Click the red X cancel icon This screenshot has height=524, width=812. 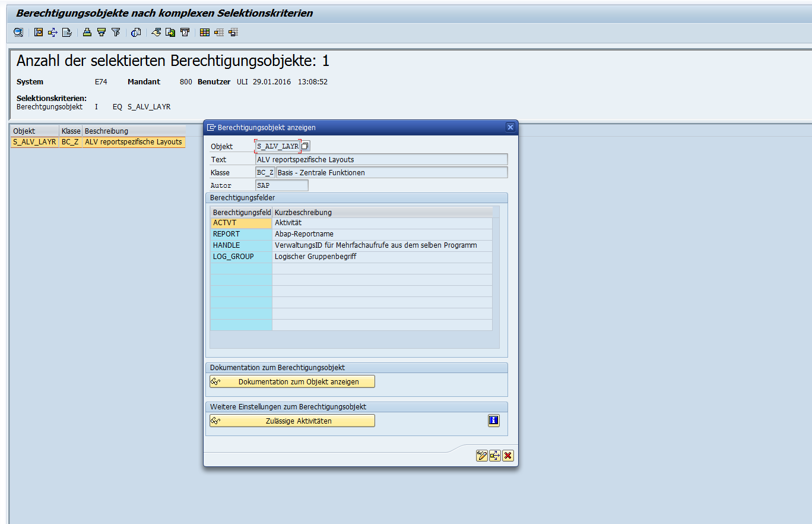[x=507, y=456]
